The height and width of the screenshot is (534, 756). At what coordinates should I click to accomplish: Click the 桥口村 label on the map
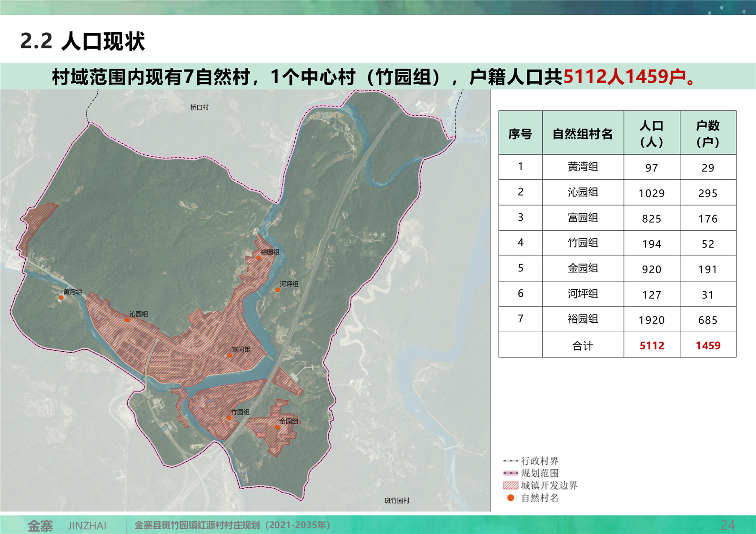199,108
